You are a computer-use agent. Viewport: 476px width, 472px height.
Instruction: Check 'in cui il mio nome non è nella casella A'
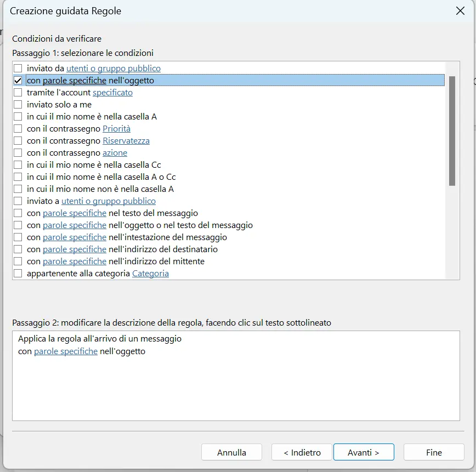coord(18,189)
